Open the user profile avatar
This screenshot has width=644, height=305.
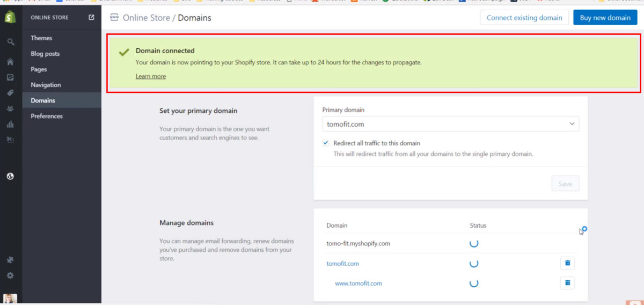(10, 299)
